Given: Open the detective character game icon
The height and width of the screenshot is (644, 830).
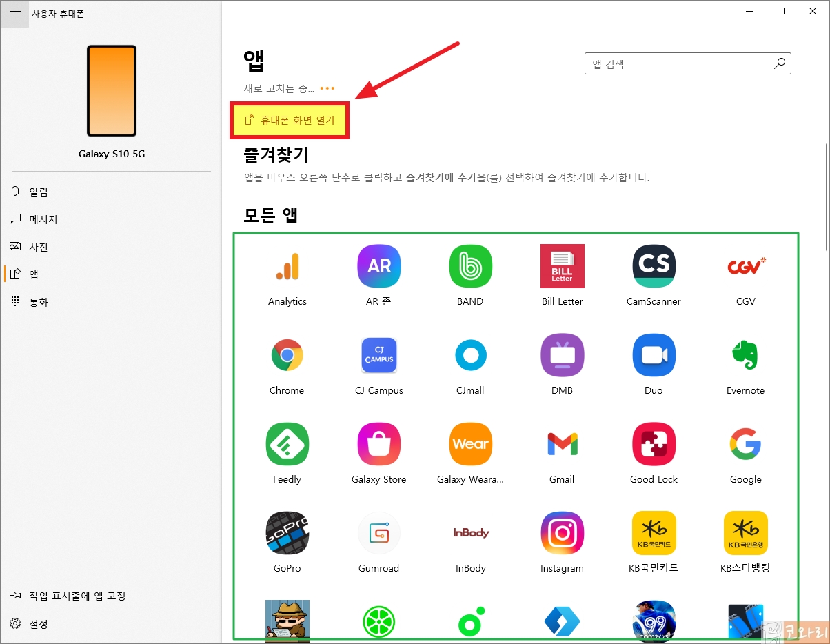Looking at the screenshot, I should (x=287, y=622).
